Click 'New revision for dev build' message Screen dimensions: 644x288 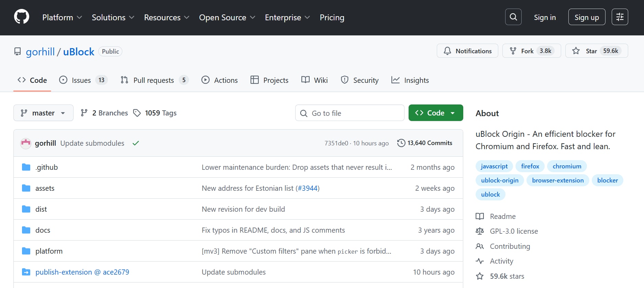243,209
